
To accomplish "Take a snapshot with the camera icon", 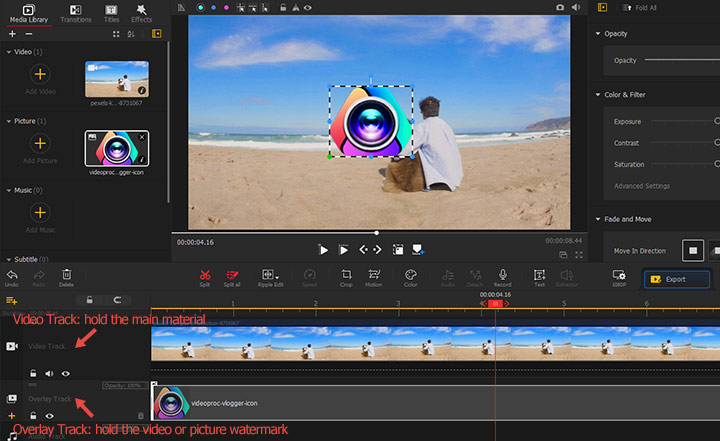I will coord(397,249).
